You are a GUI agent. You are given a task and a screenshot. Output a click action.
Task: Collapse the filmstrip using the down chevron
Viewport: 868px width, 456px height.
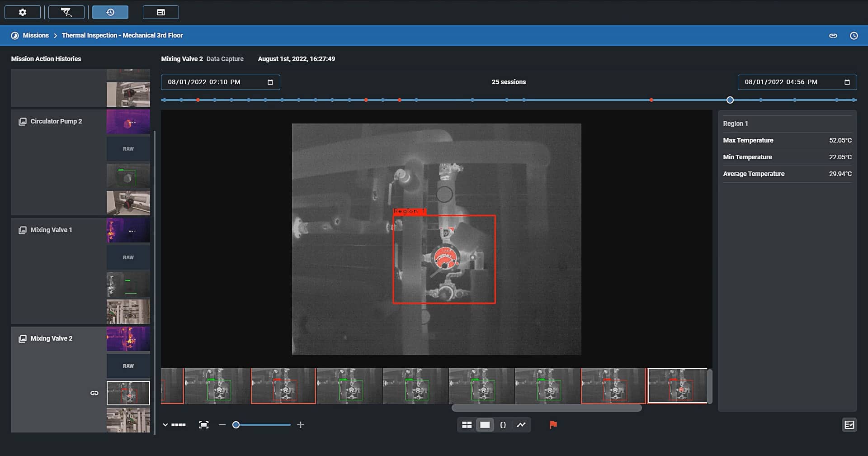165,424
